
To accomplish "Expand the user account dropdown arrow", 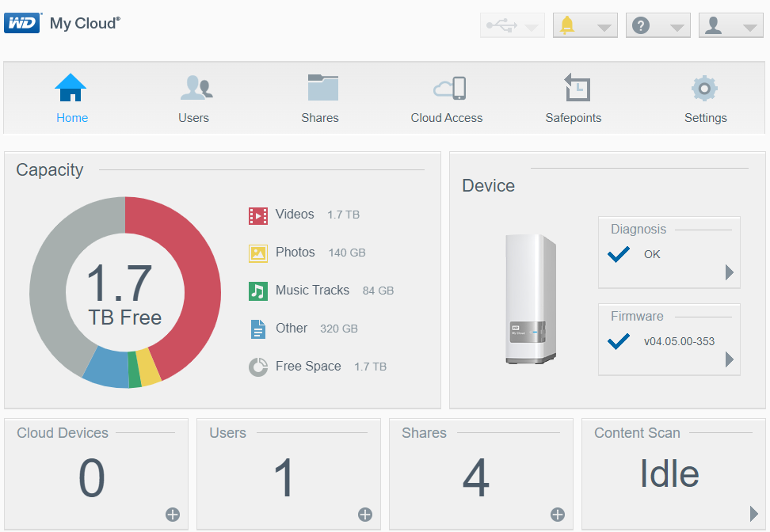I will (x=749, y=28).
